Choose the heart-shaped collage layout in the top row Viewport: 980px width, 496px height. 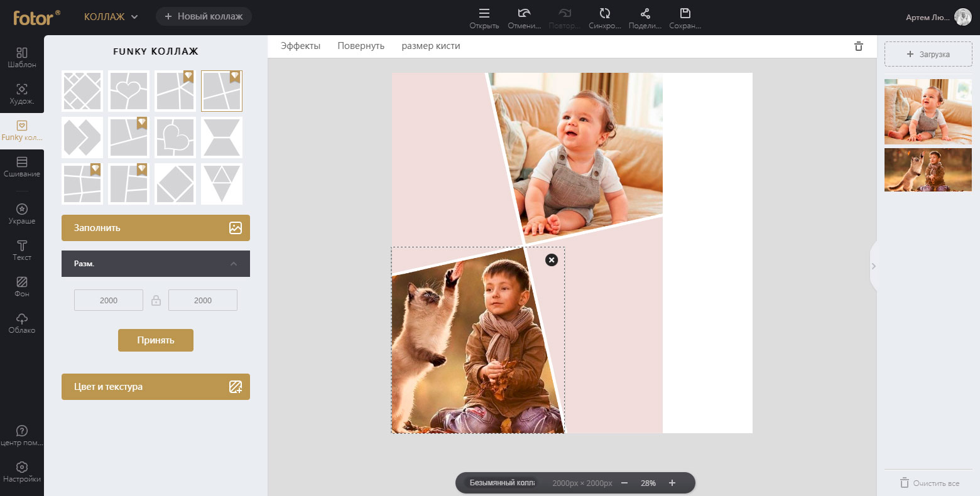[129, 91]
